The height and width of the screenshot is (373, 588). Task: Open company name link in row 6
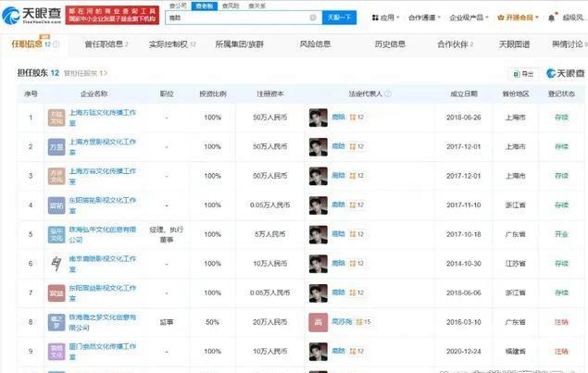coord(103,264)
